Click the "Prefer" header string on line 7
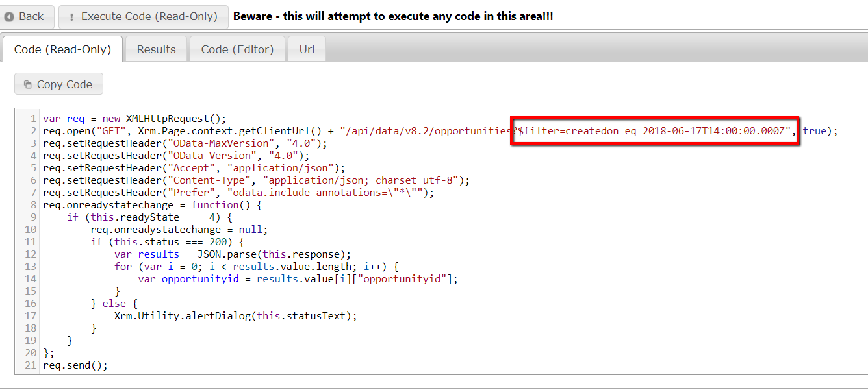The width and height of the screenshot is (868, 390). 190,193
